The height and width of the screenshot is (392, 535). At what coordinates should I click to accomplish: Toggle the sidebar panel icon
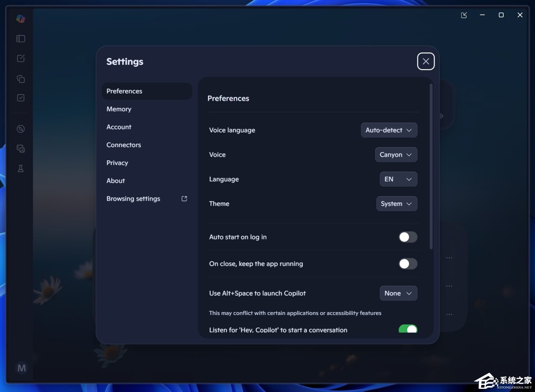point(21,39)
